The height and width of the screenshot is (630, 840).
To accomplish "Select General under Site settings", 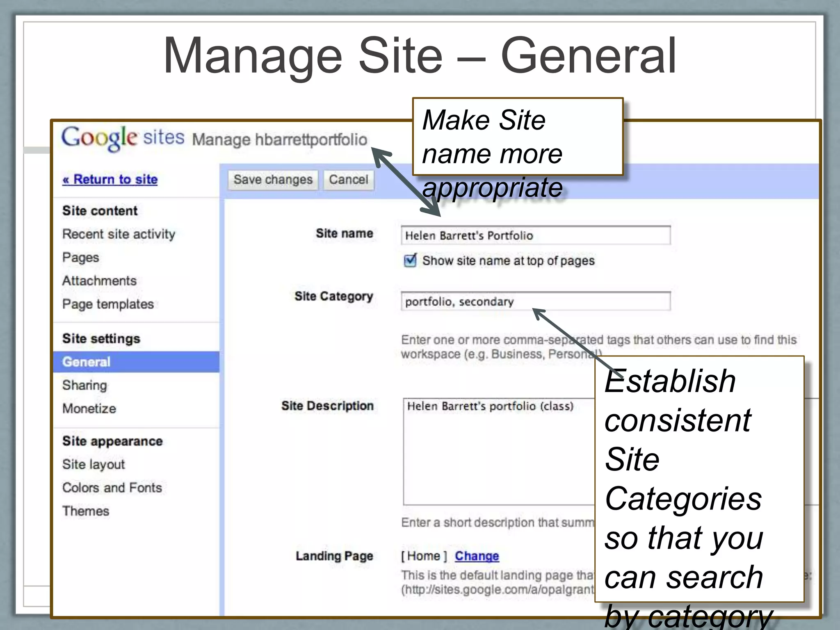I will click(x=136, y=362).
